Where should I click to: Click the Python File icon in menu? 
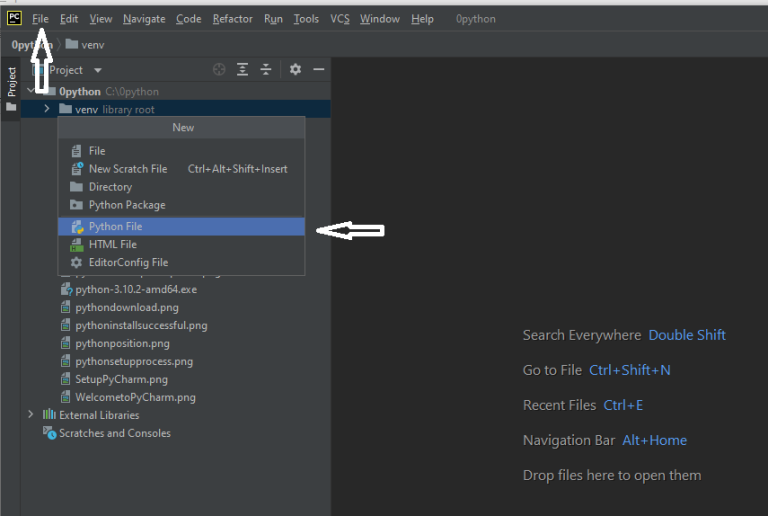77,227
